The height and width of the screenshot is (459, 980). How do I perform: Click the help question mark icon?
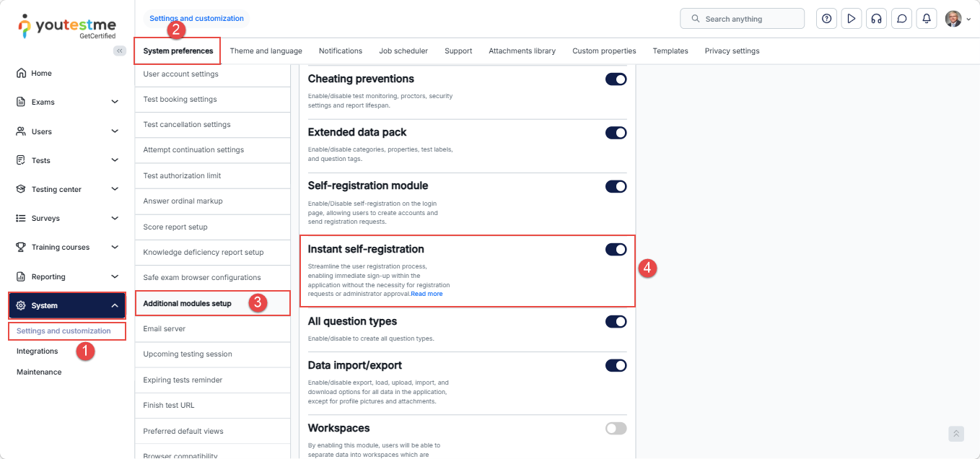(826, 19)
